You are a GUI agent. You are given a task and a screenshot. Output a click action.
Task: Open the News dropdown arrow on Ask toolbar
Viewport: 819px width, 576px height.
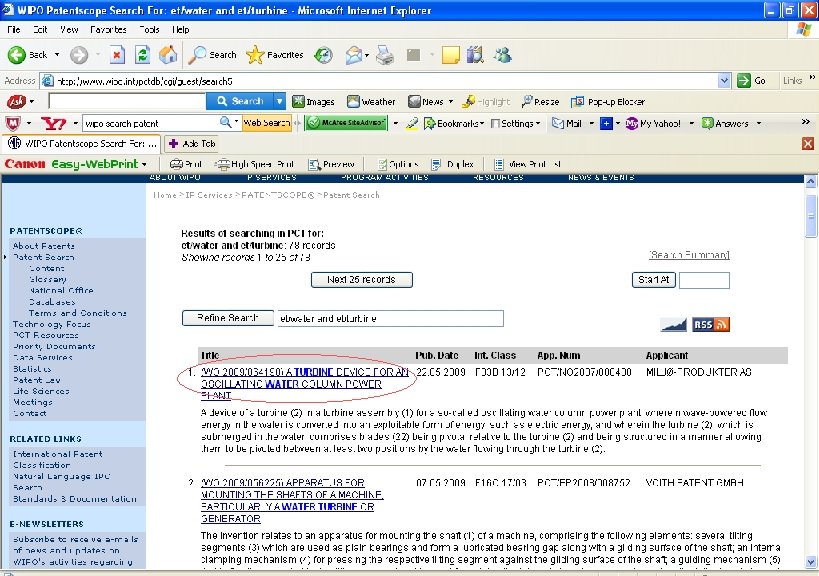(451, 102)
